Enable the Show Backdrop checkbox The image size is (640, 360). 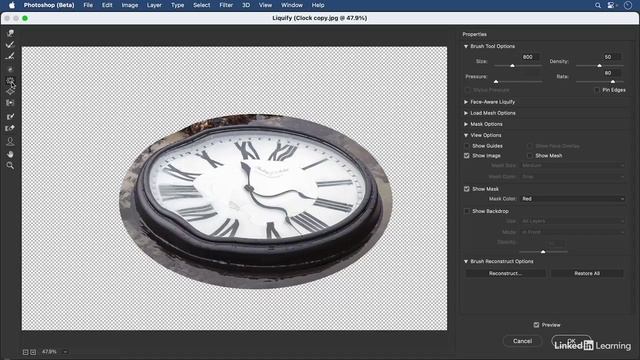(467, 211)
